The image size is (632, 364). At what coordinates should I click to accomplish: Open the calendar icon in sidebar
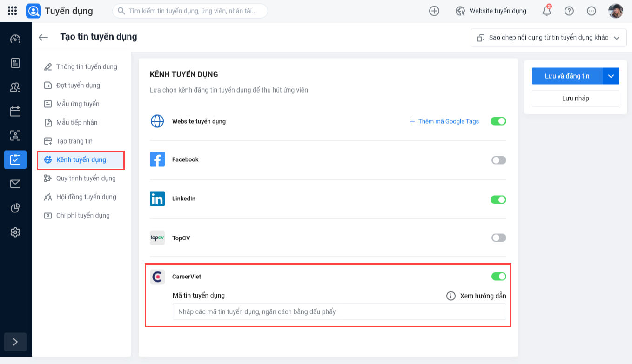pos(15,111)
